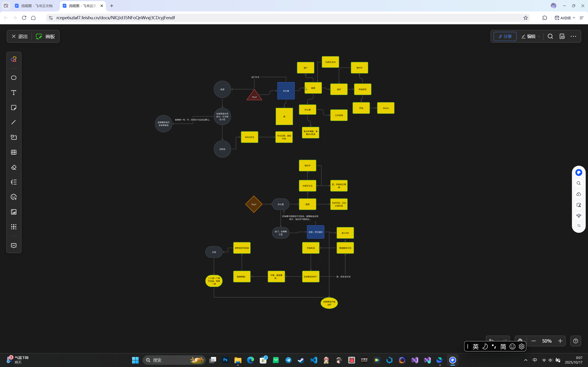Click the yellow delete node
This screenshot has width=588, height=367.
coord(386,108)
